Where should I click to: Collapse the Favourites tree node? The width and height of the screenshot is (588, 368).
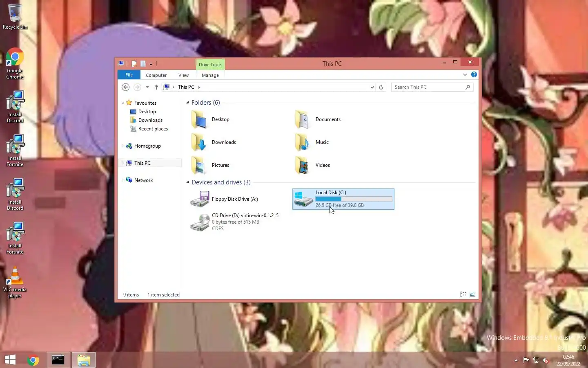pyautogui.click(x=123, y=103)
